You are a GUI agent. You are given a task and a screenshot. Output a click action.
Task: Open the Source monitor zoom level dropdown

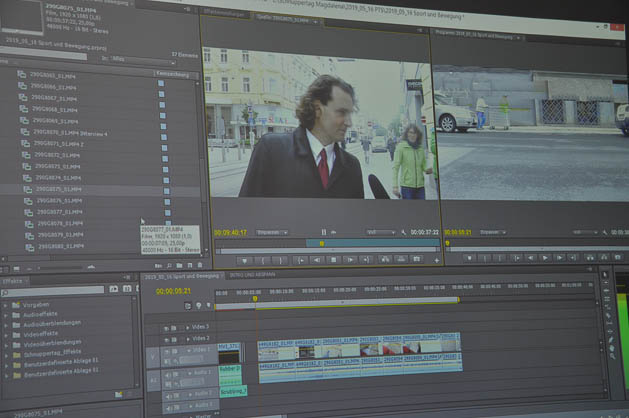(x=272, y=232)
